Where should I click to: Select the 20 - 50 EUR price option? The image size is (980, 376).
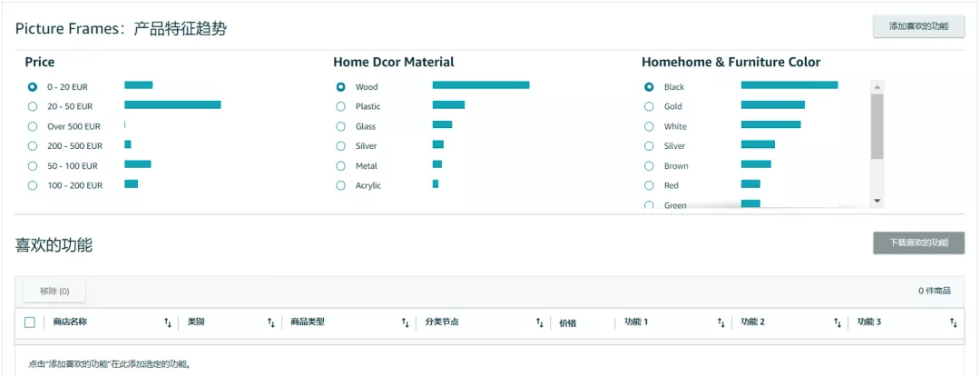33,106
